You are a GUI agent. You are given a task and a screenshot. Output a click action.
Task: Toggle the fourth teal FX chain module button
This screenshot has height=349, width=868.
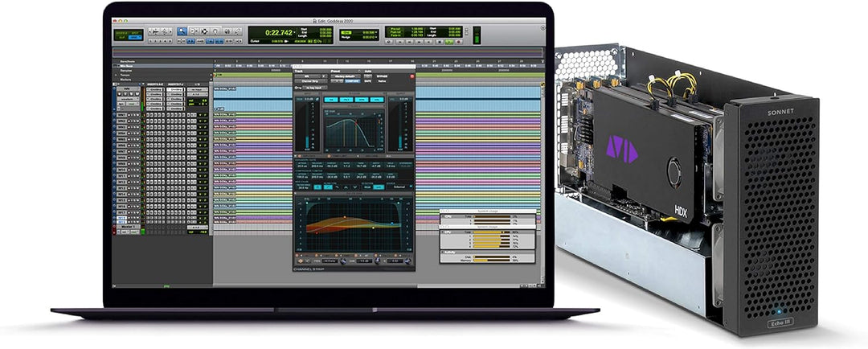coord(377,100)
